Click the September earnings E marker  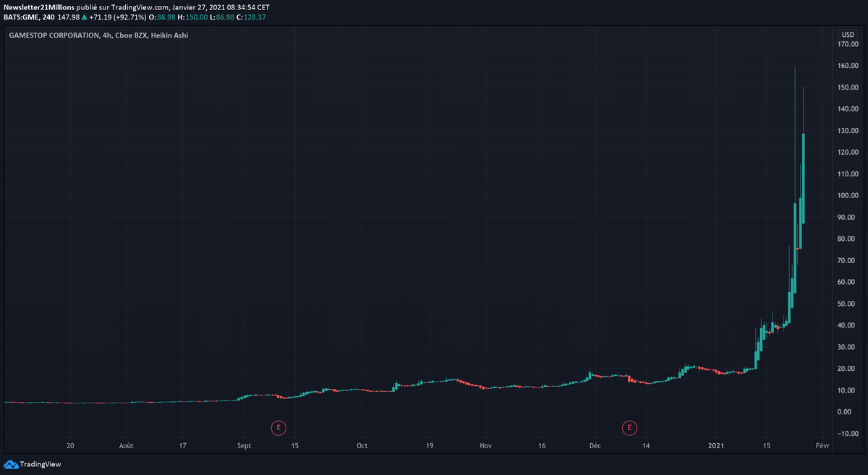(x=278, y=427)
